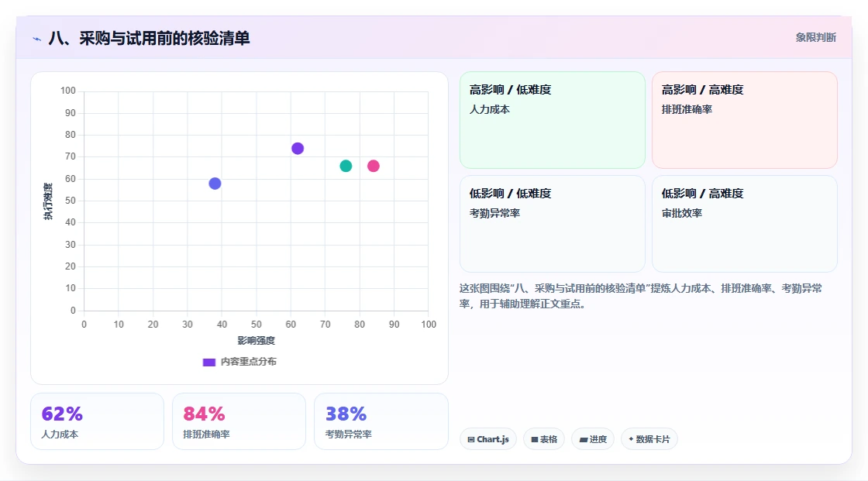Open the 低影响 / 高难度 quadrant card
This screenshot has width=868, height=481.
point(745,224)
